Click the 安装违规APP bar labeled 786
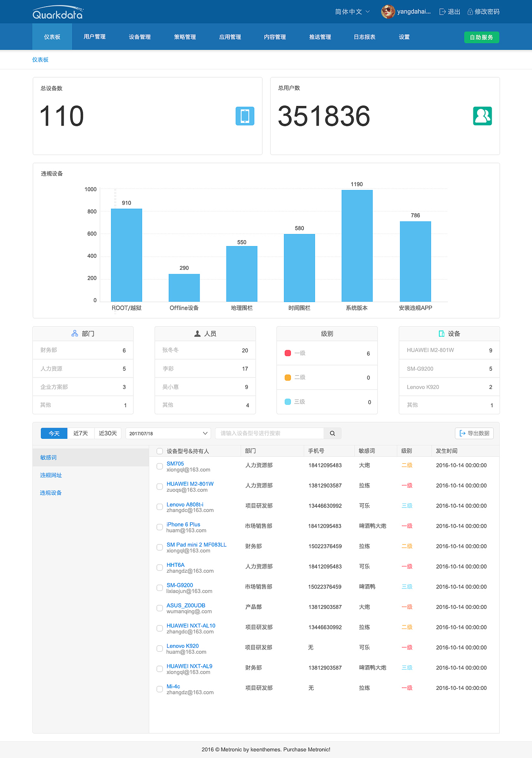 pos(415,261)
